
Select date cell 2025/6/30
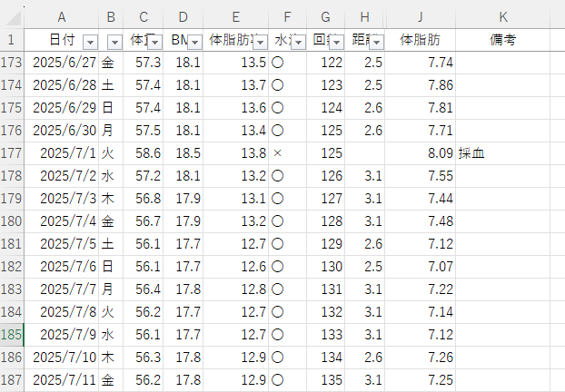coord(62,131)
